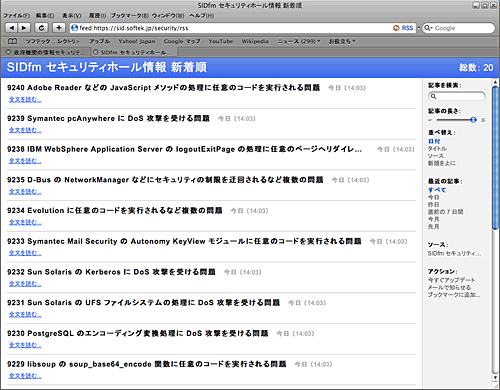
Task: Open the 編集 (Edit) menu
Action: (x=45, y=16)
